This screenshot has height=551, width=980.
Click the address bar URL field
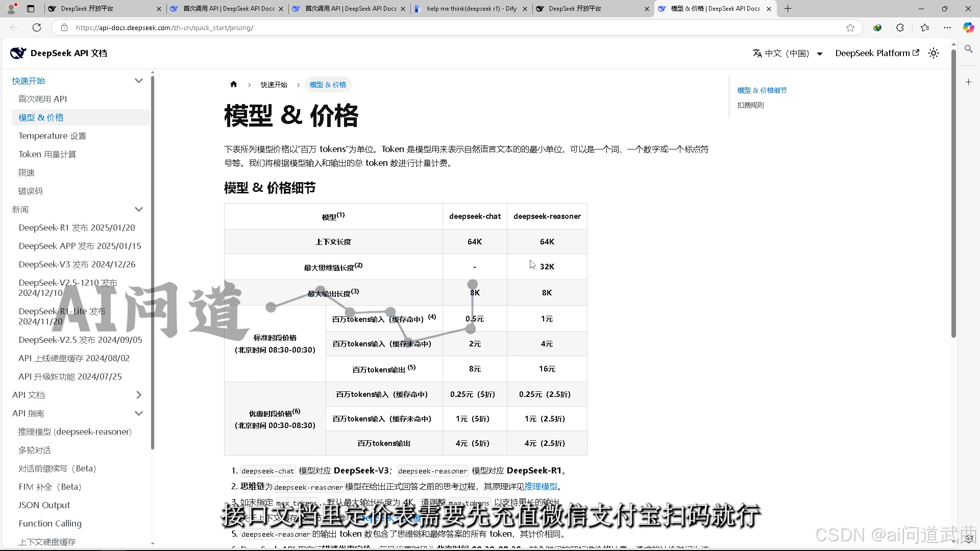(x=204, y=28)
